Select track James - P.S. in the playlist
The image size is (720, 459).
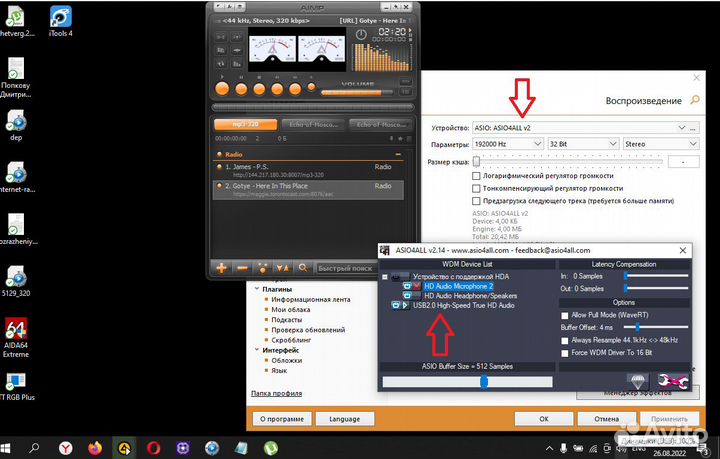click(x=309, y=170)
